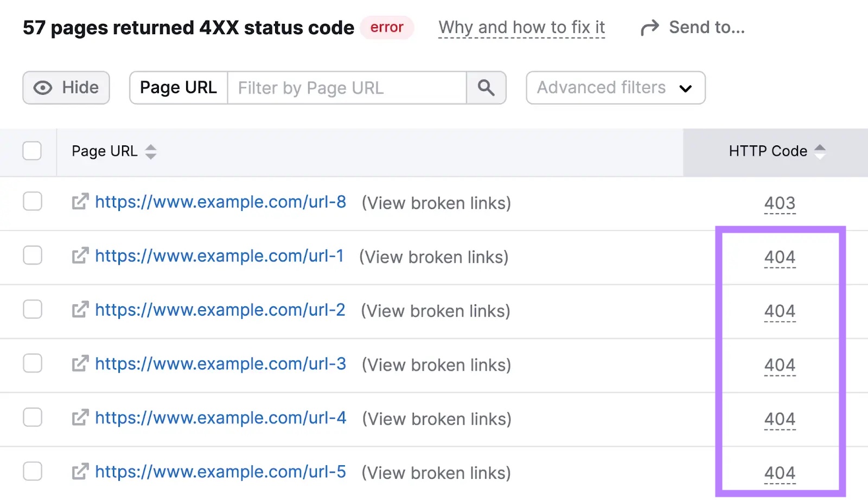The width and height of the screenshot is (868, 500).
Task: Expand the Advanced filters dropdown
Action: tap(615, 88)
